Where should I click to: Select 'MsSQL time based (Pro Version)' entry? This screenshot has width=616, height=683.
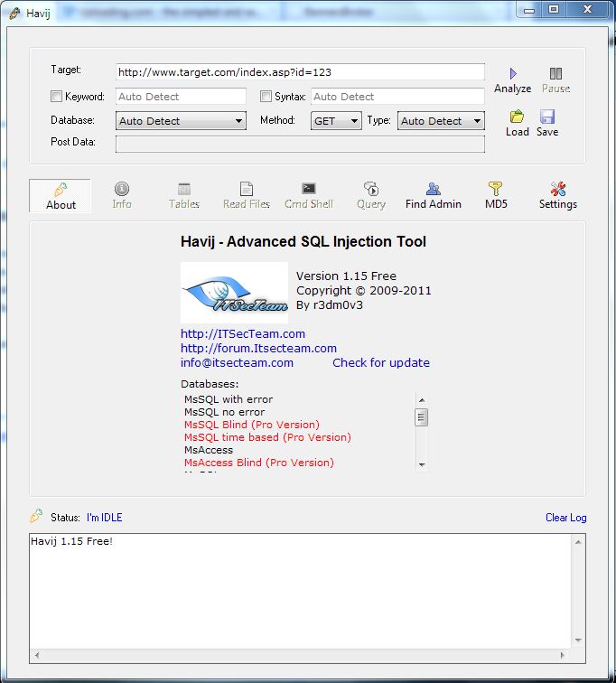click(x=267, y=437)
